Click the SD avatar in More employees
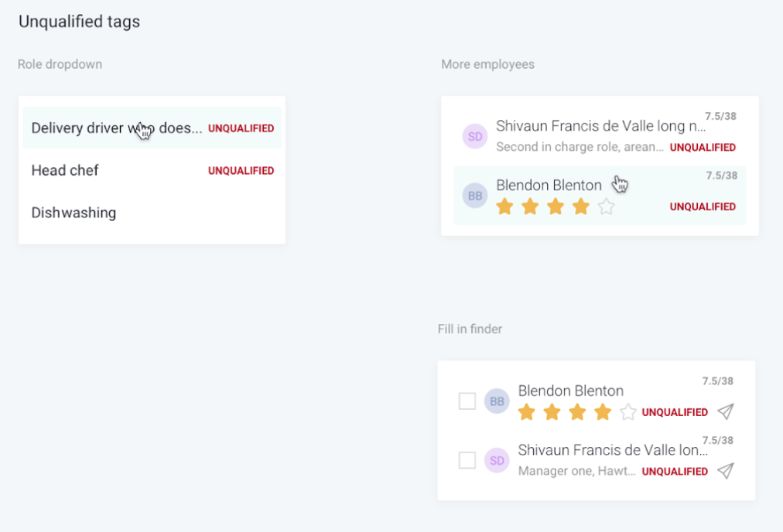This screenshot has width=783, height=532. click(475, 136)
